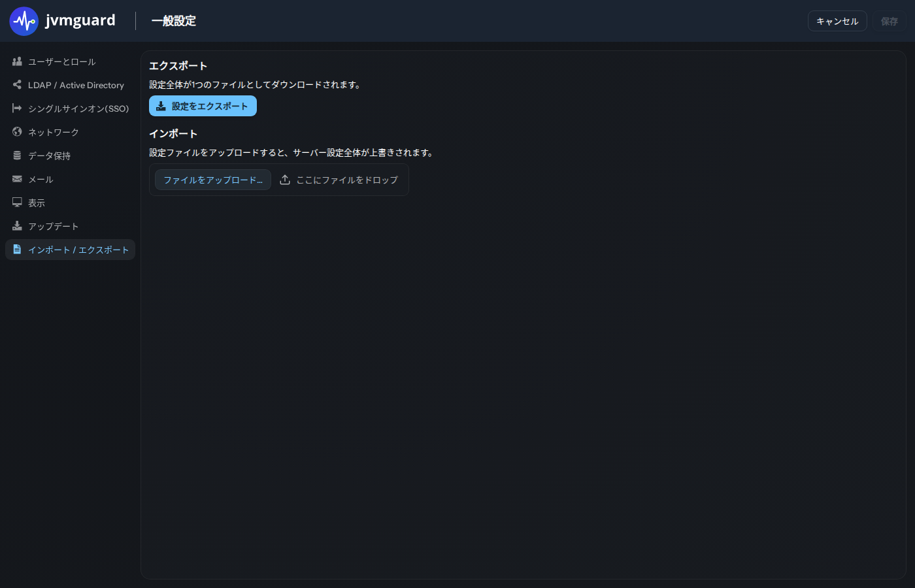This screenshot has height=588, width=915.
Task: Click ファイルをアップロード... button
Action: tap(213, 180)
